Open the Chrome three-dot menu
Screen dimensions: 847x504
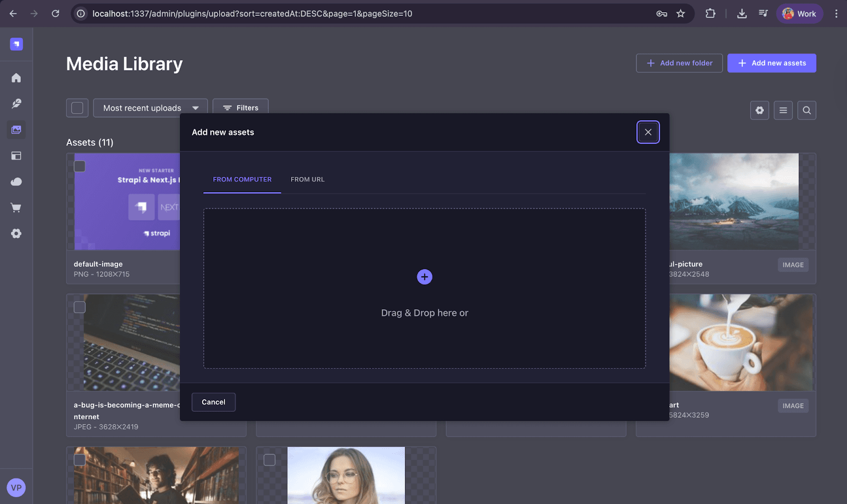point(836,13)
